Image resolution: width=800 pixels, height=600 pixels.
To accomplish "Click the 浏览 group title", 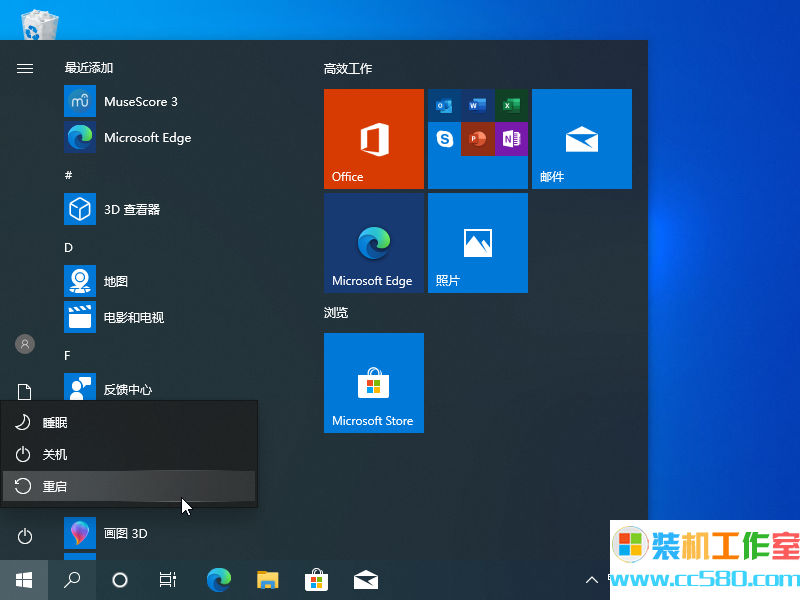I will tap(336, 313).
